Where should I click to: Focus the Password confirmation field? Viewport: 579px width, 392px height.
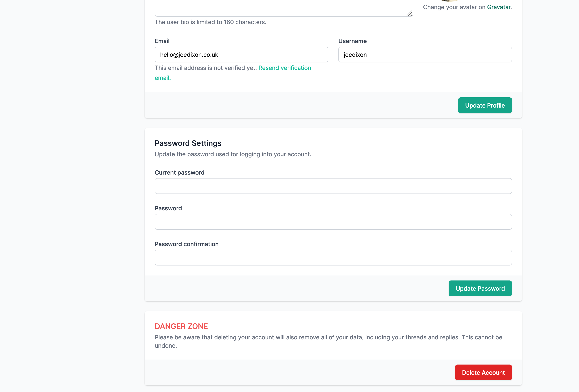coord(333,258)
